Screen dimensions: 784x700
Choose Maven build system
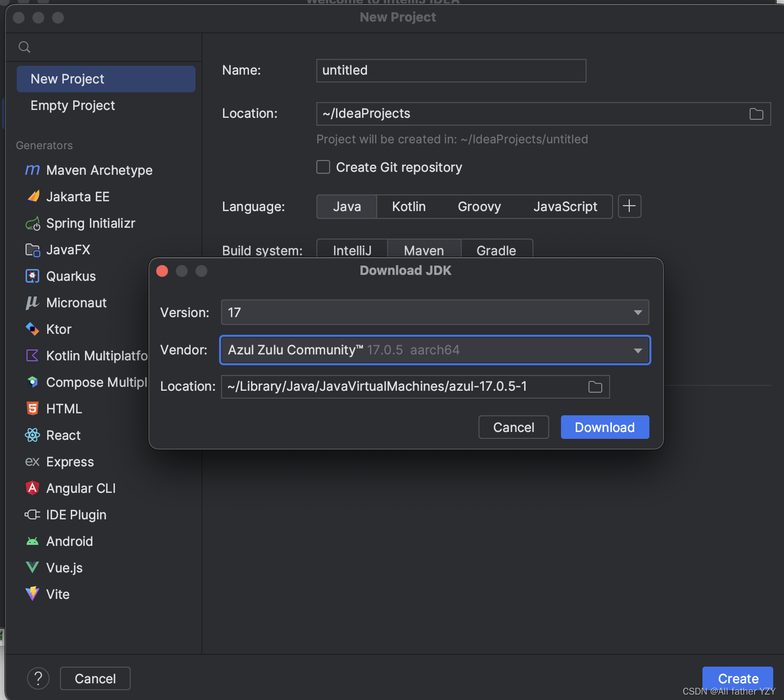[424, 249]
